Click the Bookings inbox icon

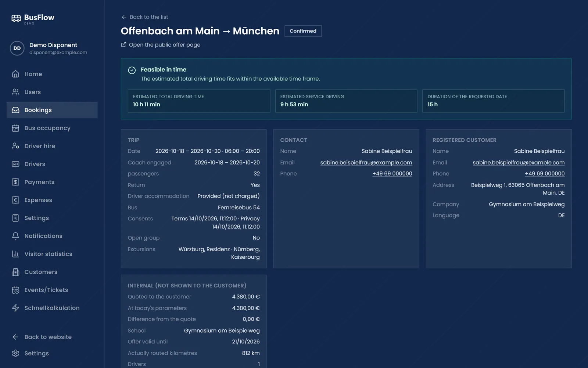(x=15, y=110)
